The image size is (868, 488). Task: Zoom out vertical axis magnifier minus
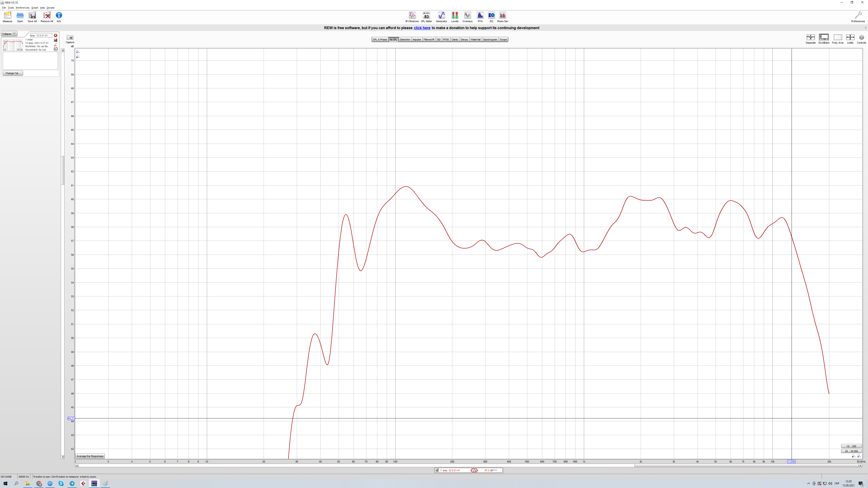78,56
